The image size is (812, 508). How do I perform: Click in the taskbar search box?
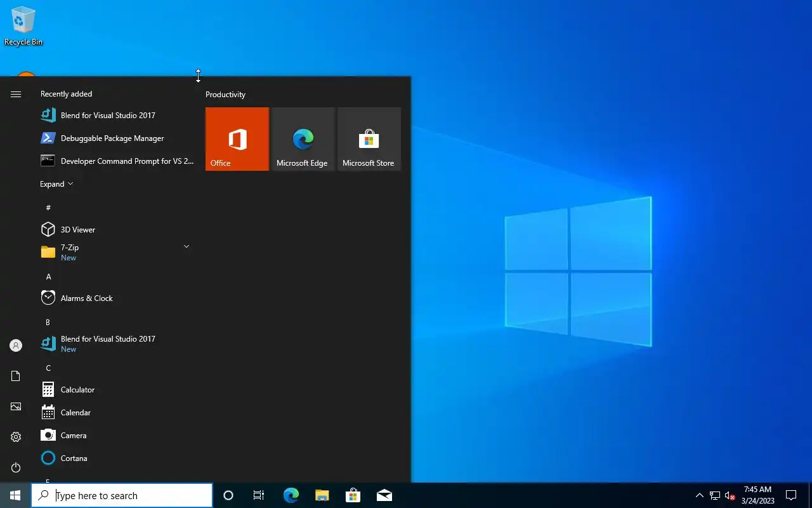(122, 495)
